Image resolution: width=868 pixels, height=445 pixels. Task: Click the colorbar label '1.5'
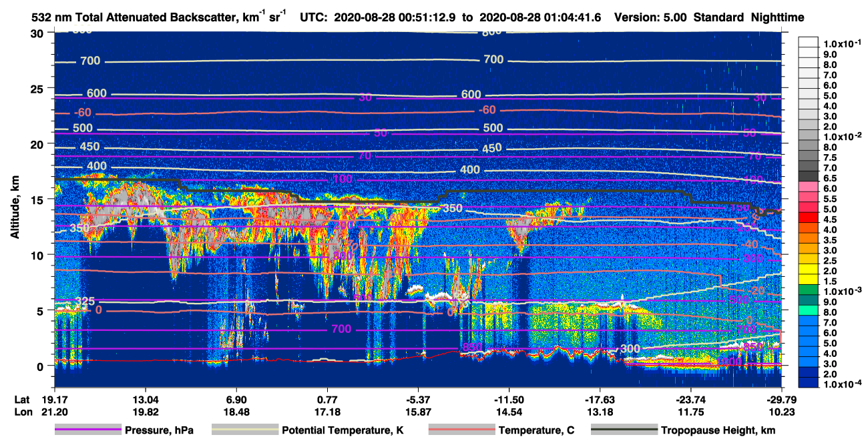829,282
